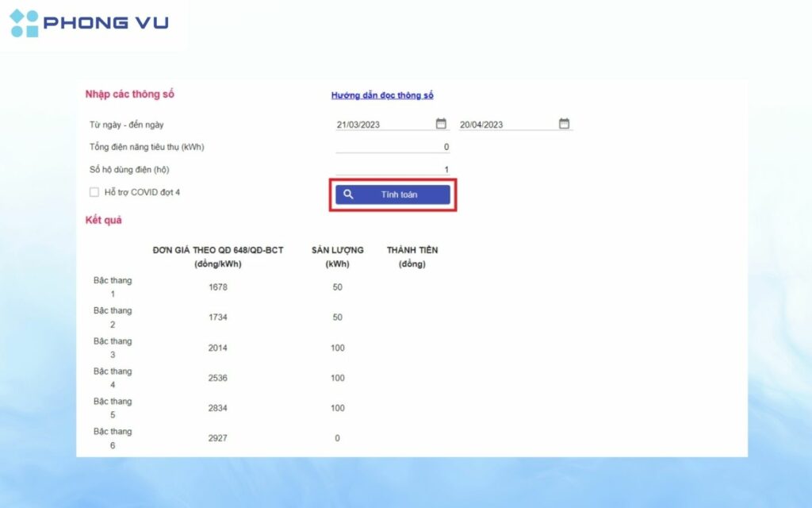Click the SẢN LƯỢNG (kWh) column header
Image resolution: width=812 pixels, height=508 pixels.
(x=337, y=256)
